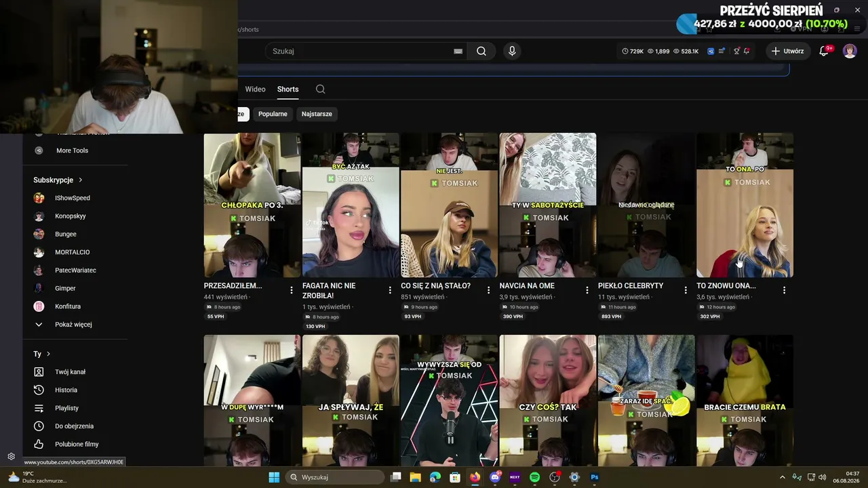Open the settings gear at the sidebar bottom

coord(11,457)
